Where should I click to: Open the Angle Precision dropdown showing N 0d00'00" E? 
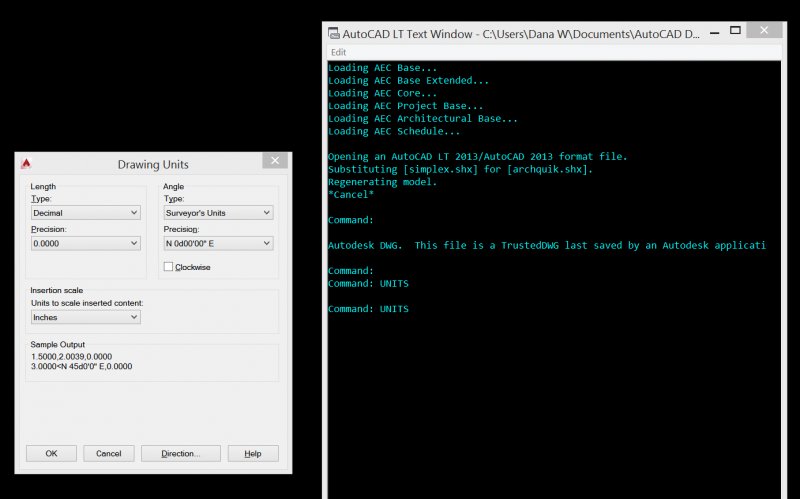(218, 243)
